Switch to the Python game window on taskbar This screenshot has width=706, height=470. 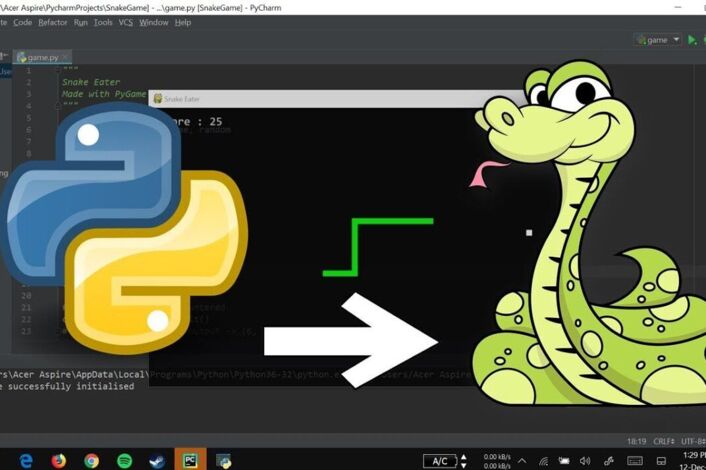[223, 461]
